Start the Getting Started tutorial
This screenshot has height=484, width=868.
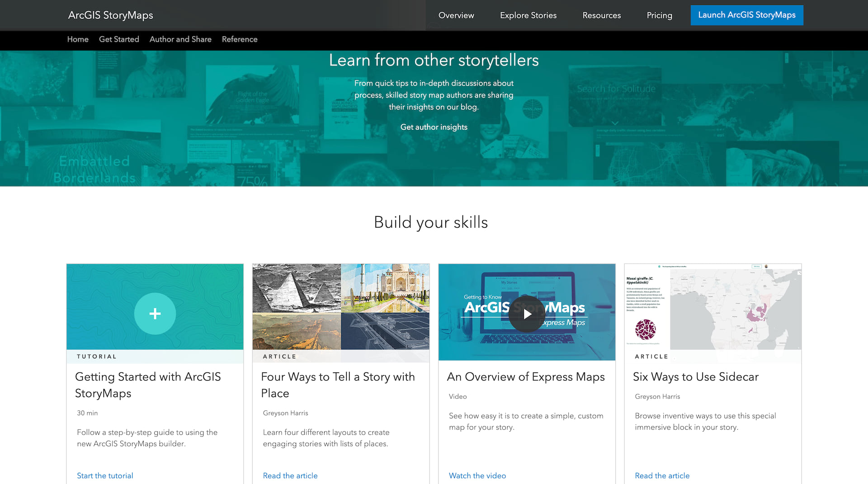pyautogui.click(x=105, y=475)
